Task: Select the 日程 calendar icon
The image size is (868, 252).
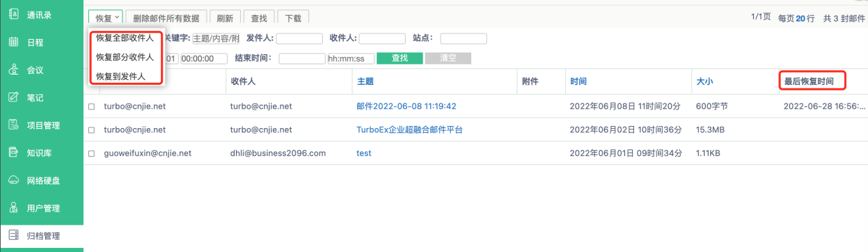Action: (x=13, y=42)
